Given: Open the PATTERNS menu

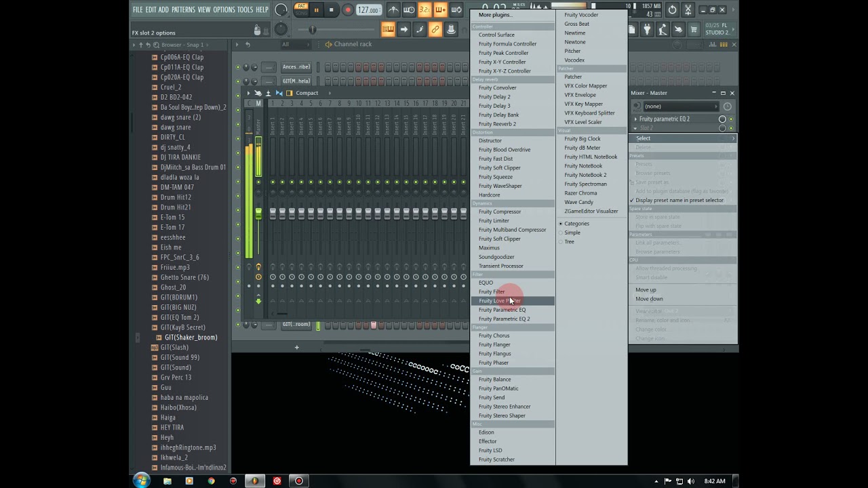Looking at the screenshot, I should pos(183,9).
